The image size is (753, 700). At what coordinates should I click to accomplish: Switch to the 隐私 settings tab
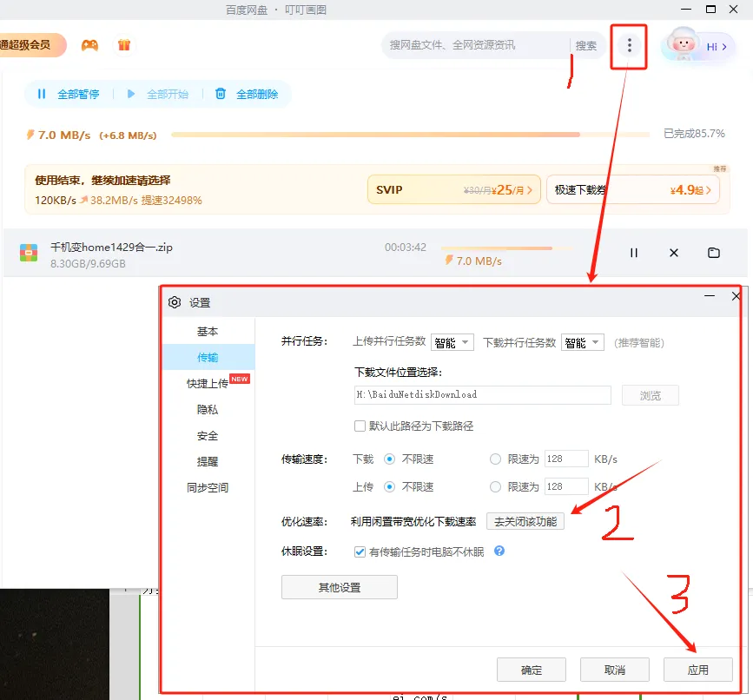point(208,410)
